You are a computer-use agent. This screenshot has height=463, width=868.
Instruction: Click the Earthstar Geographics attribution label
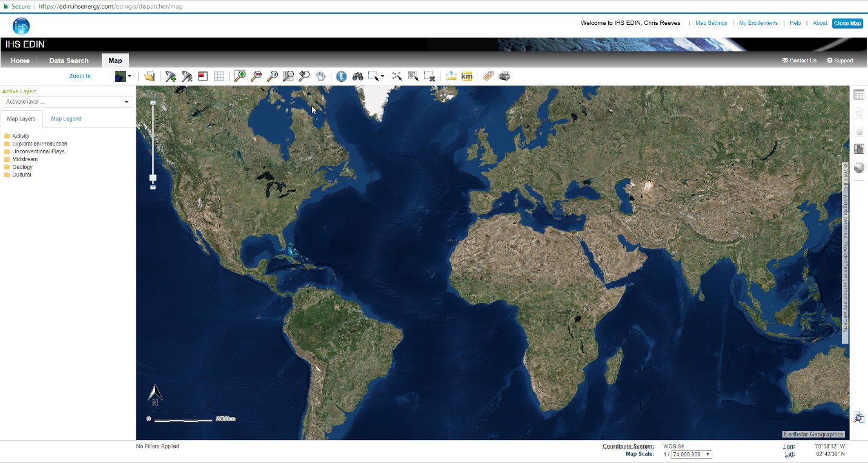click(813, 434)
